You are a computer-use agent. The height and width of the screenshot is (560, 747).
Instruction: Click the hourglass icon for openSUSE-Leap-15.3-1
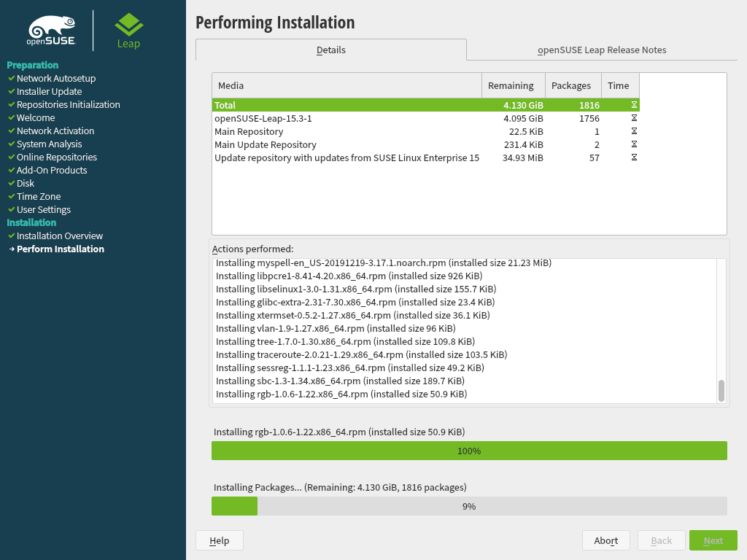(x=634, y=118)
